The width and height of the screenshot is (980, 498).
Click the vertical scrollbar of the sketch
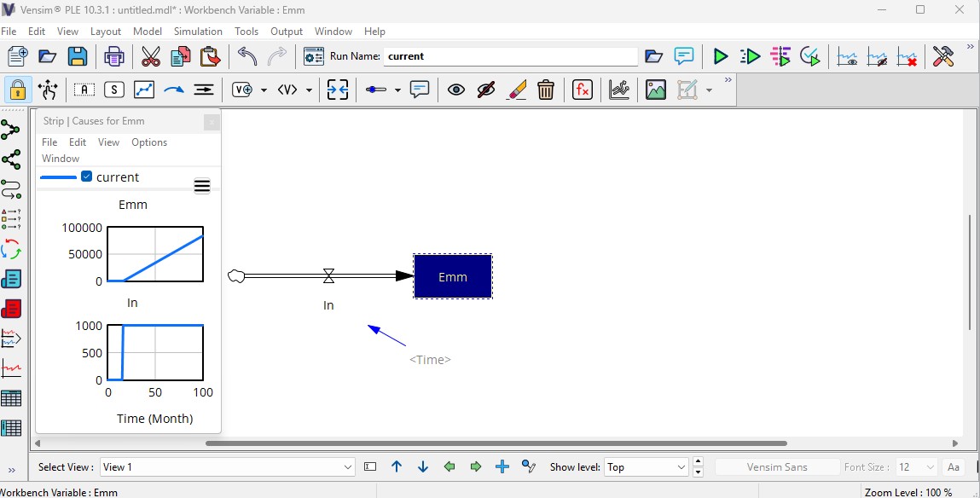970,270
